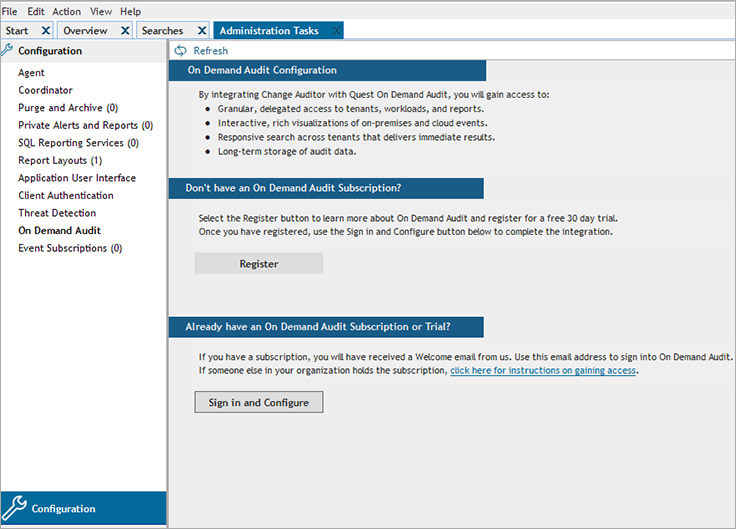736x529 pixels.
Task: Open the View menu
Action: [101, 11]
